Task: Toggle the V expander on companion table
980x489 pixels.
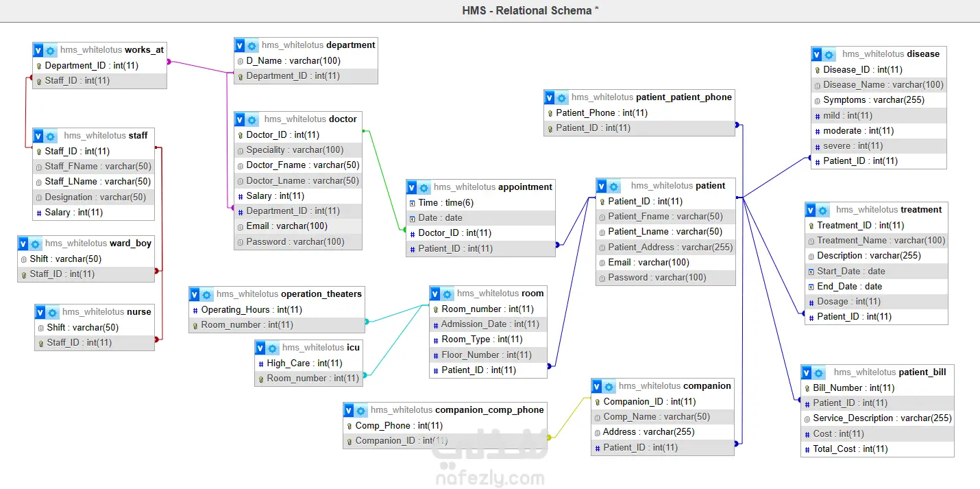Action: (x=598, y=386)
